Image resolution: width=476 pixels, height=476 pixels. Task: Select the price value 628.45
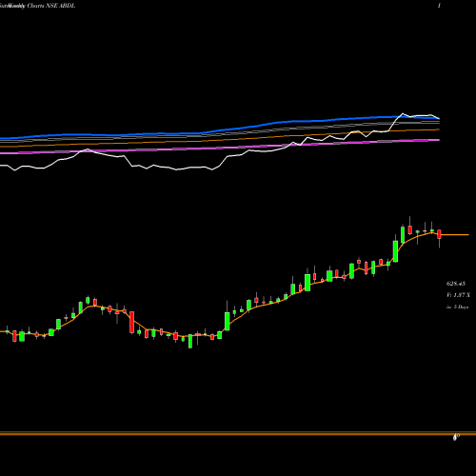tap(456, 284)
